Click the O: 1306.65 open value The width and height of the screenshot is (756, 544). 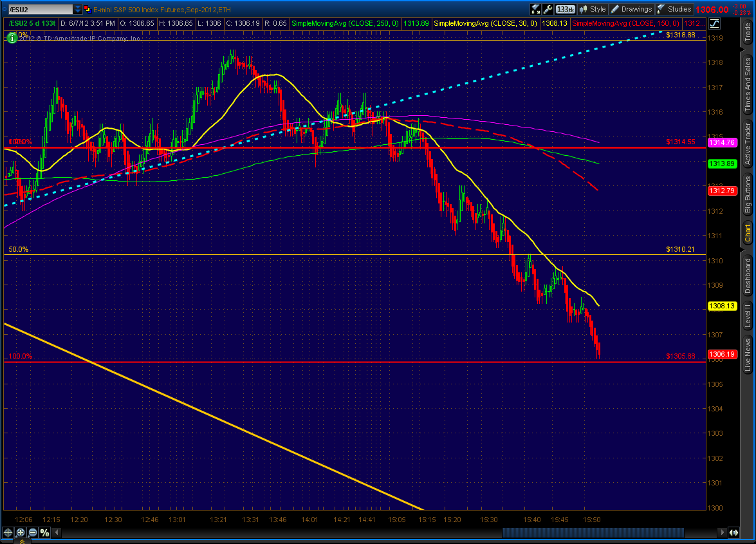pyautogui.click(x=137, y=23)
